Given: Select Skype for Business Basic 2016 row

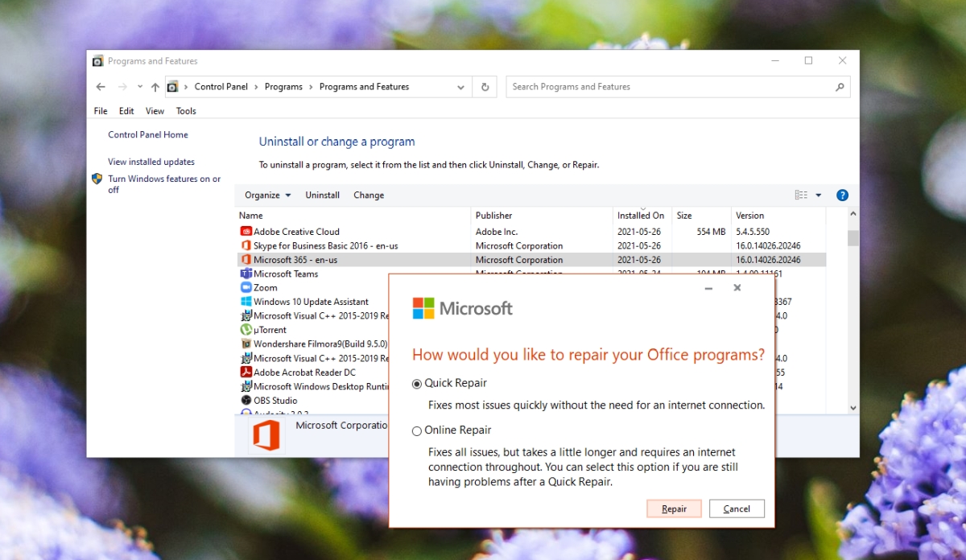Looking at the screenshot, I should (x=325, y=245).
